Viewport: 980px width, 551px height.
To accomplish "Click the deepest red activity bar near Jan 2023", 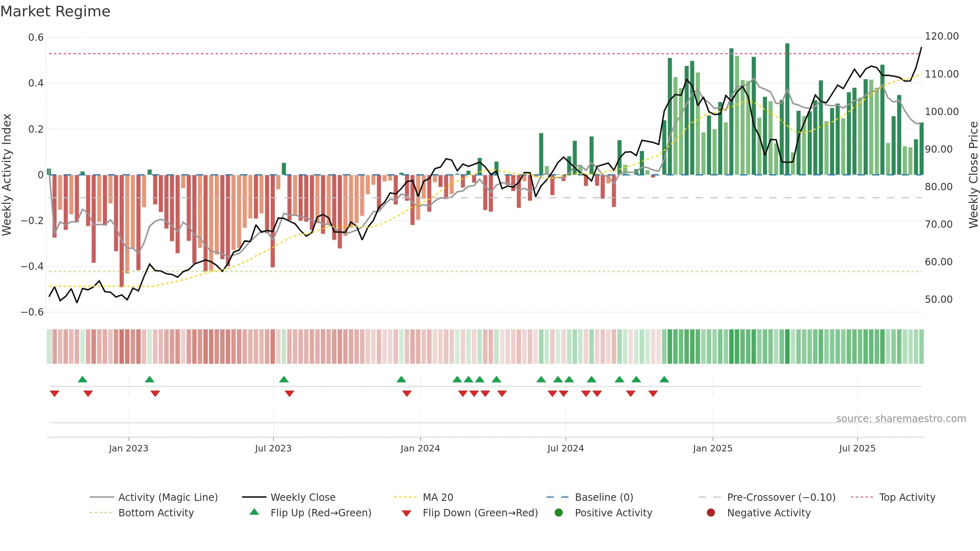I will pyautogui.click(x=122, y=231).
